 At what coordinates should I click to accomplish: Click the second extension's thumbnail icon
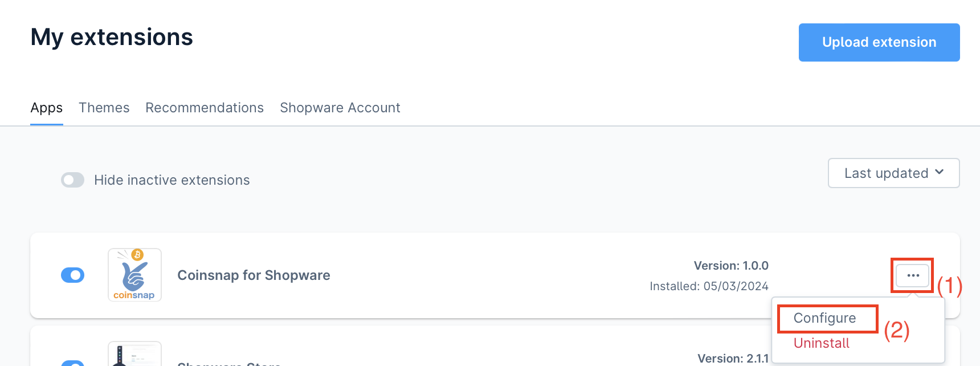(x=134, y=355)
